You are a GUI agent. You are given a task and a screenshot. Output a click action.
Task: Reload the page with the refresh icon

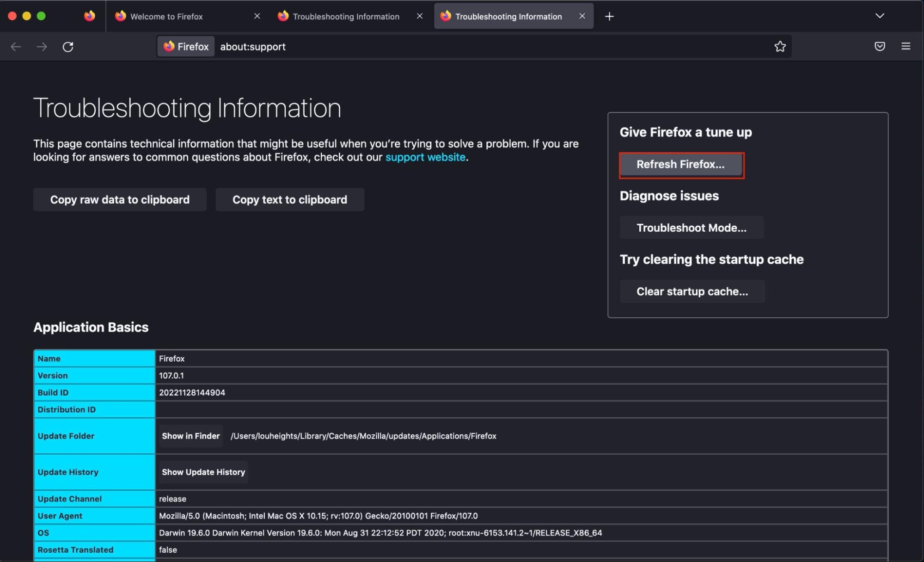pos(68,47)
